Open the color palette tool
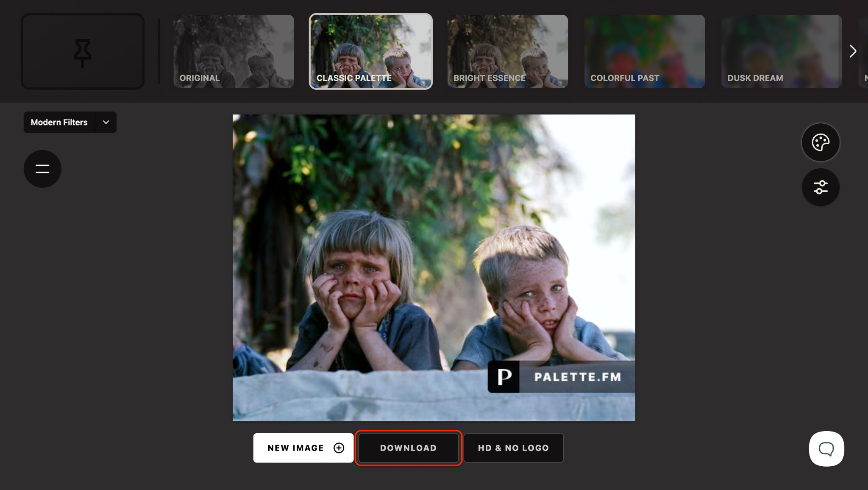 click(x=821, y=142)
